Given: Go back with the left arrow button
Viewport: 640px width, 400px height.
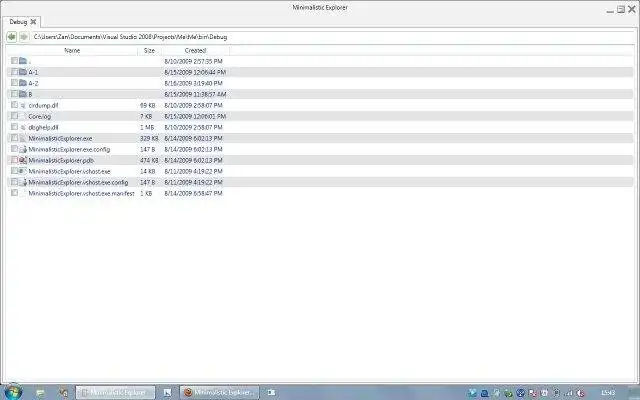Looking at the screenshot, I should pos(11,37).
